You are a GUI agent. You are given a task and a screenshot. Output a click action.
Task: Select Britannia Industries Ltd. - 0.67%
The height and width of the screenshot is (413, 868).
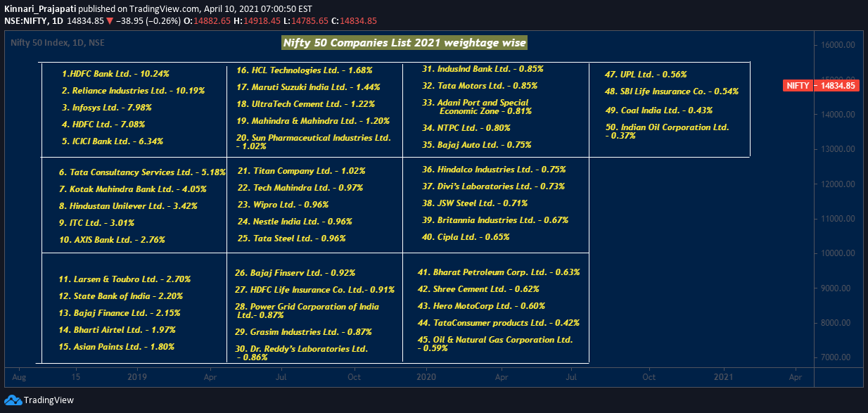point(495,220)
